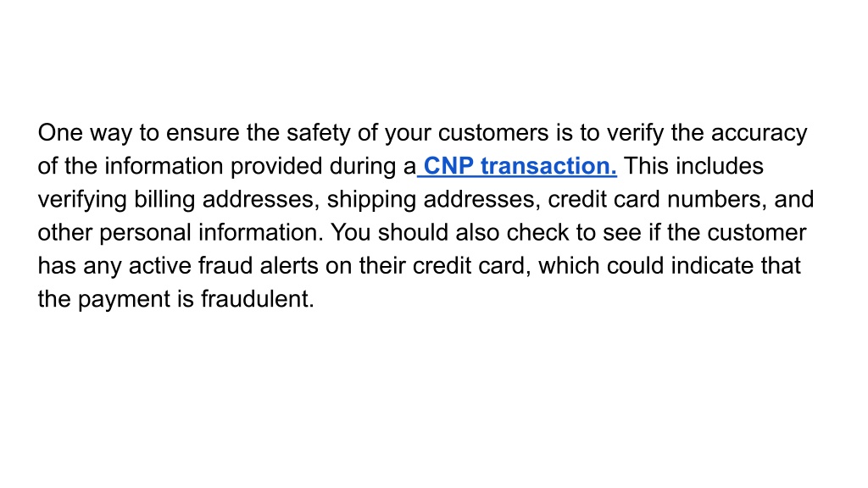Place cursor on the word "accuracy"
This screenshot has width=868, height=488.
pyautogui.click(x=759, y=133)
